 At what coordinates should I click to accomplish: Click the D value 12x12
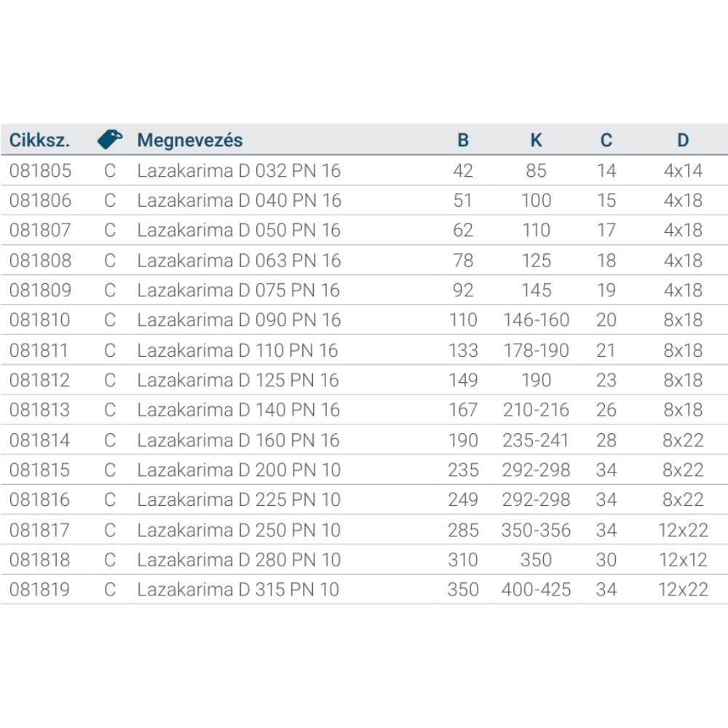pyautogui.click(x=682, y=560)
